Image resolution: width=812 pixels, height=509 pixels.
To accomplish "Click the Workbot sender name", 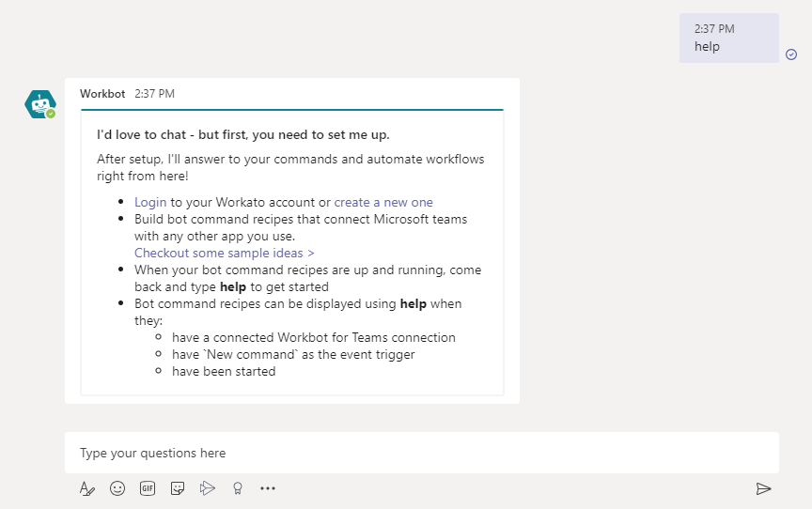I will pyautogui.click(x=102, y=94).
